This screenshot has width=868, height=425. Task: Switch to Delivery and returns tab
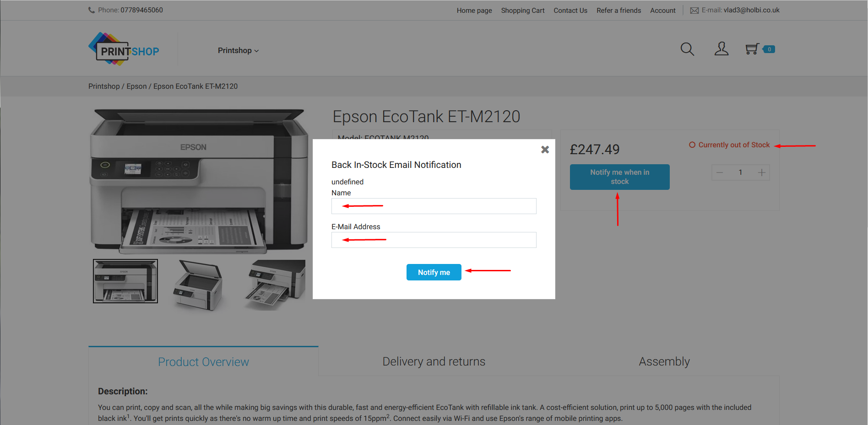click(x=434, y=361)
